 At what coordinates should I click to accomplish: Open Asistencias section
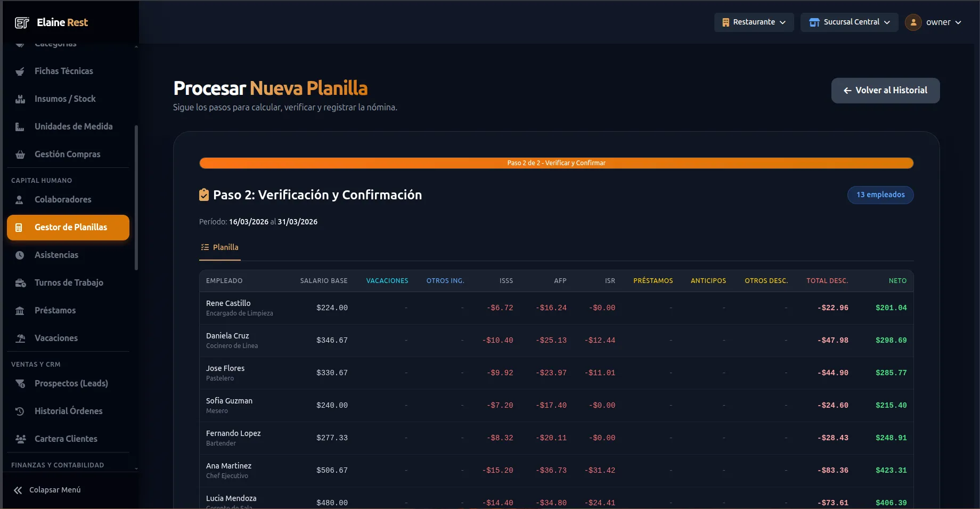tap(68, 255)
